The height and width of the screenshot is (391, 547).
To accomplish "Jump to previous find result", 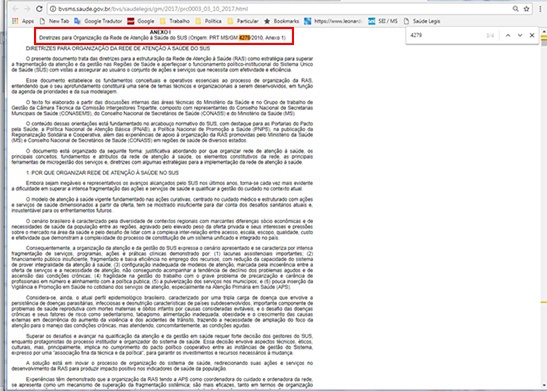I will tap(508, 35).
